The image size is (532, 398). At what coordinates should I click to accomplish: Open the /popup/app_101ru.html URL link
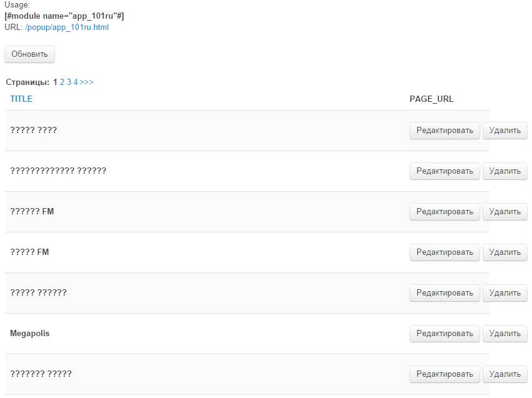click(x=67, y=27)
